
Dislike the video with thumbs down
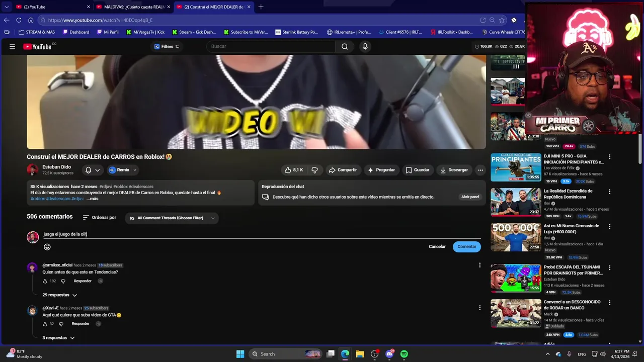(314, 170)
